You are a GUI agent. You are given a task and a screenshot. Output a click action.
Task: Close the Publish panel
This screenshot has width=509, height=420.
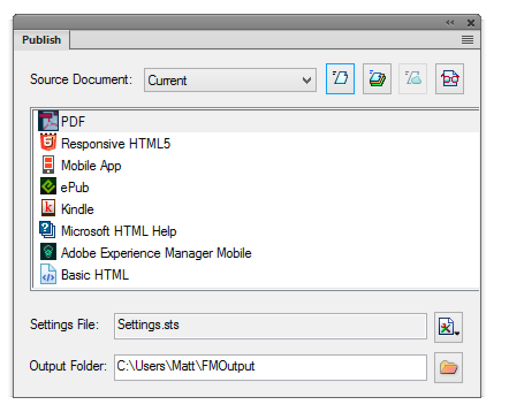pyautogui.click(x=471, y=23)
